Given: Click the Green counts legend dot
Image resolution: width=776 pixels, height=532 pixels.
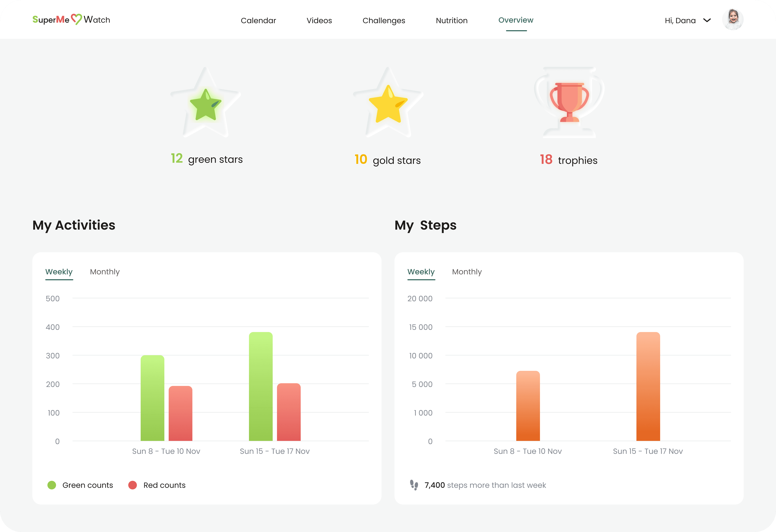Looking at the screenshot, I should click(52, 485).
